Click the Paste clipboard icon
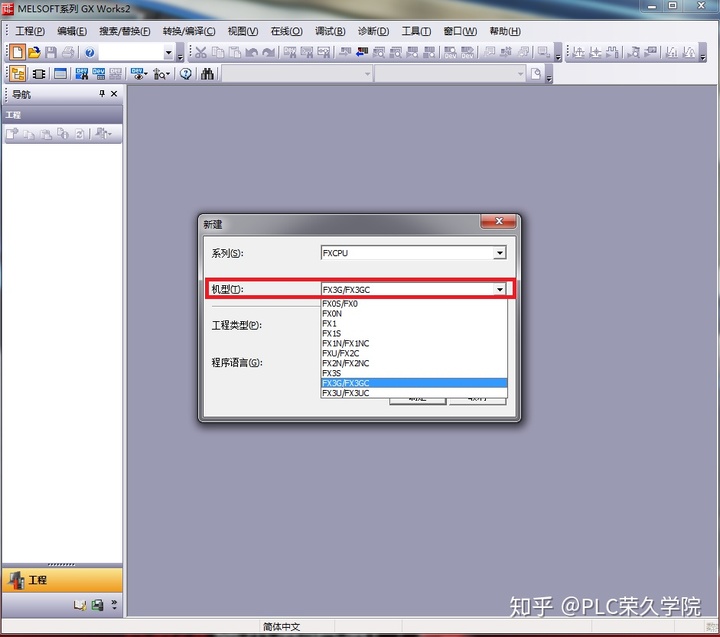The height and width of the screenshot is (637, 720). coord(235,52)
